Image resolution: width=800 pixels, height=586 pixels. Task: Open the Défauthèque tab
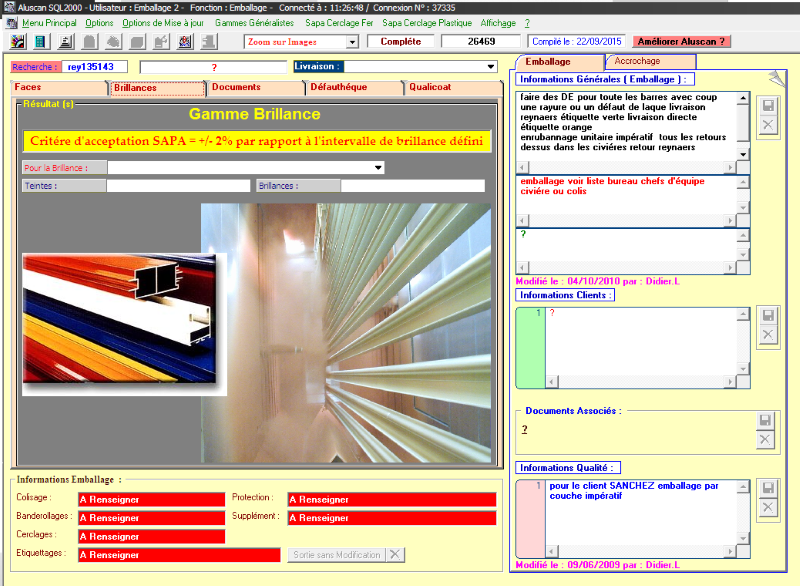click(x=354, y=88)
